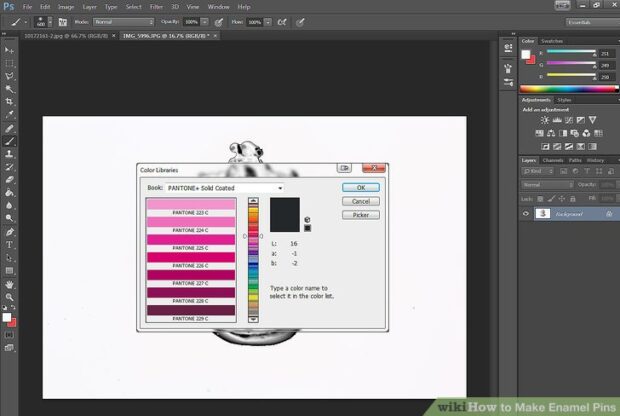620x416 pixels.
Task: Toggle pixel layer filter in Layers panel
Action: [x=563, y=171]
